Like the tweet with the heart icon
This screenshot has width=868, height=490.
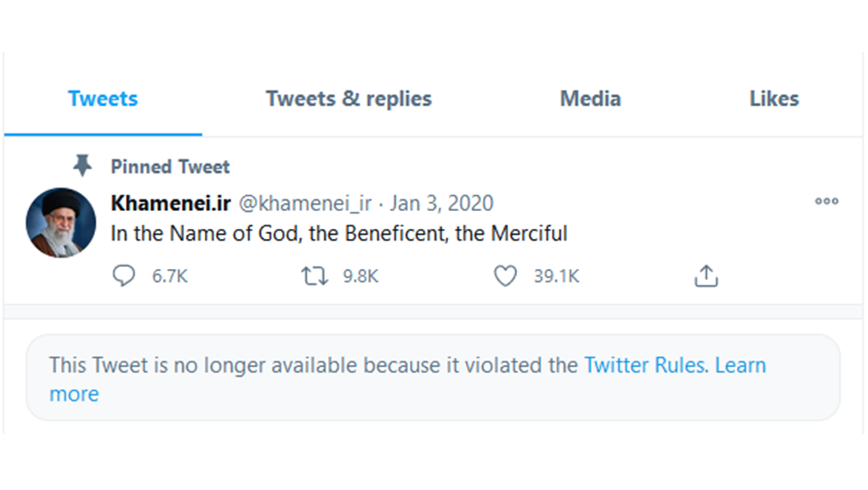point(506,276)
